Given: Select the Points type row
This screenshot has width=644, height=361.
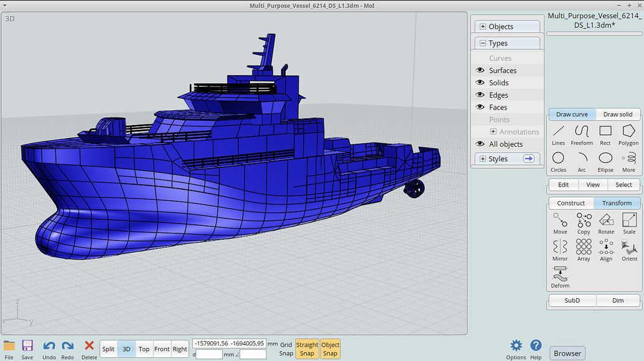Looking at the screenshot, I should pyautogui.click(x=507, y=120).
